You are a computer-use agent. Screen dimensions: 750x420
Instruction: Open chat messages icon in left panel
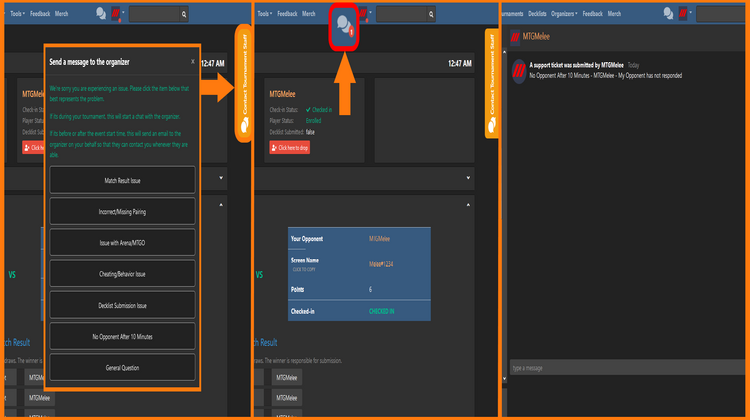click(x=100, y=13)
